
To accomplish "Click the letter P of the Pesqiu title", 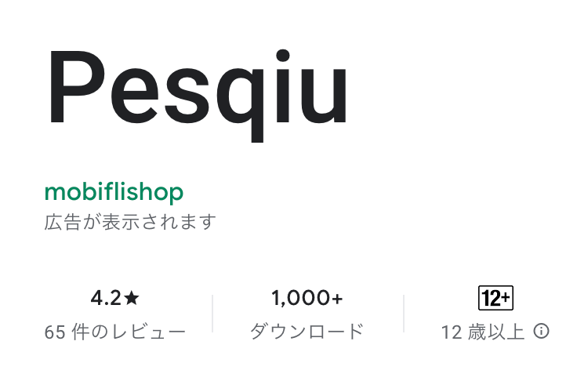I will coord(77,86).
